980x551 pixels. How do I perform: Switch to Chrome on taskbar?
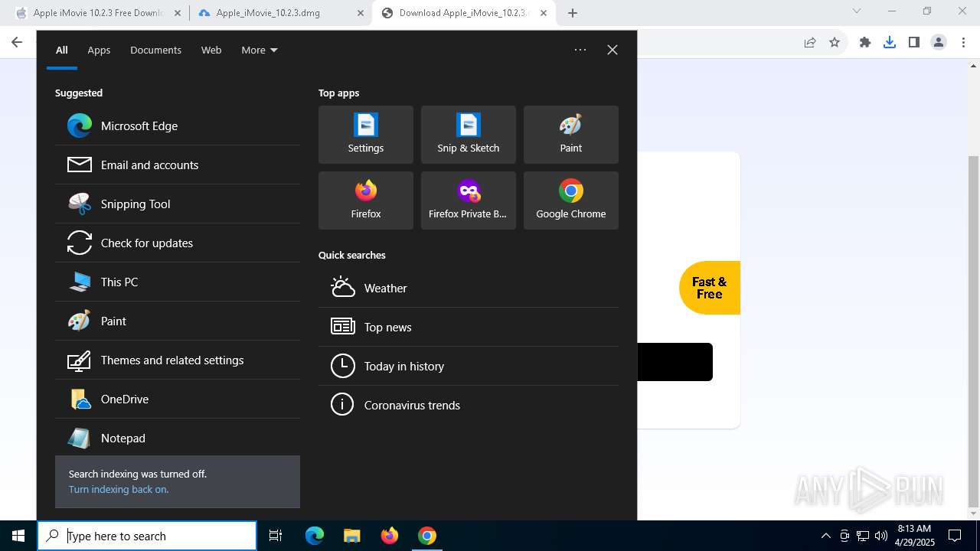(427, 536)
